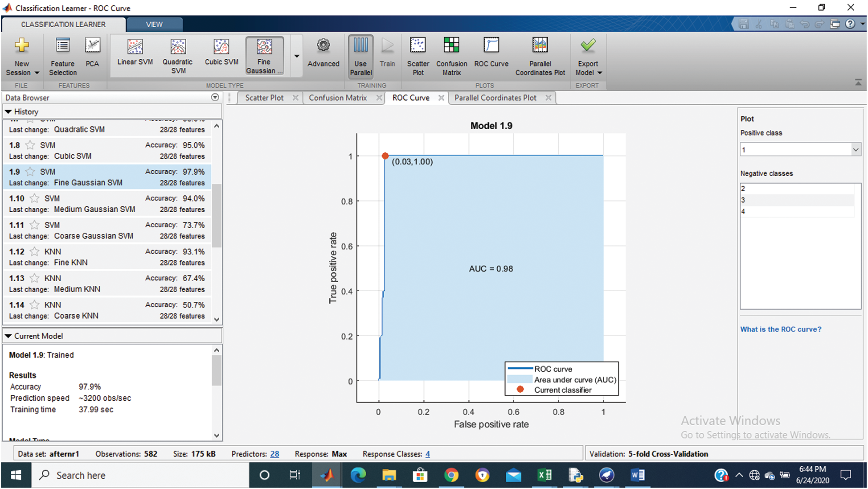Switch to the Confusion Matrix document tab
Screen dimensions: 868x489
click(338, 98)
